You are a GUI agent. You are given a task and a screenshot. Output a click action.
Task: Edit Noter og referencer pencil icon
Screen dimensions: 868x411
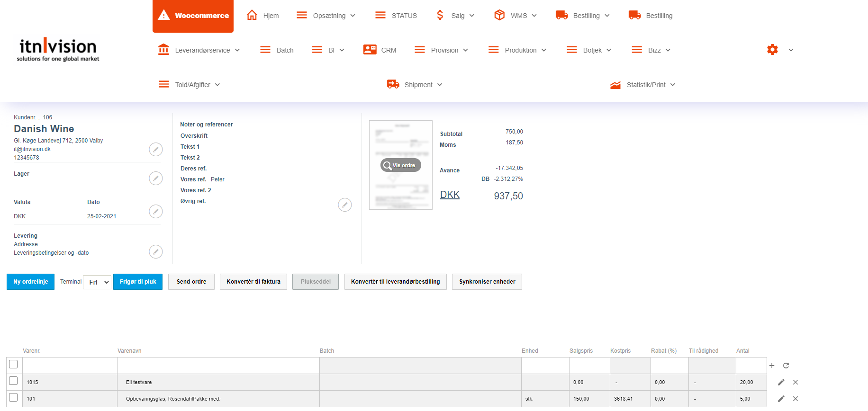[344, 205]
